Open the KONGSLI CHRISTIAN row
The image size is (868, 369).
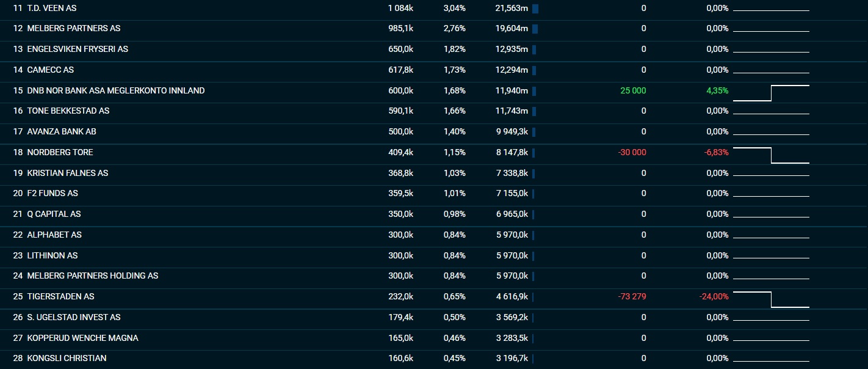pos(434,358)
